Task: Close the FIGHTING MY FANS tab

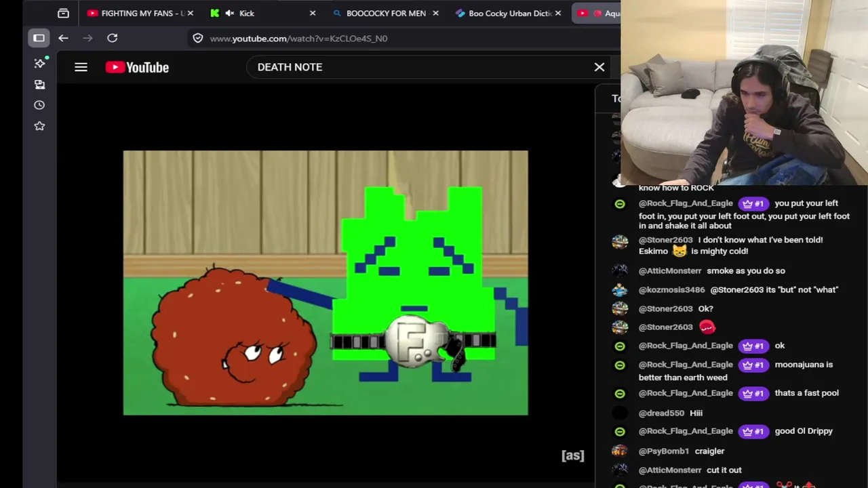Action: tap(190, 13)
